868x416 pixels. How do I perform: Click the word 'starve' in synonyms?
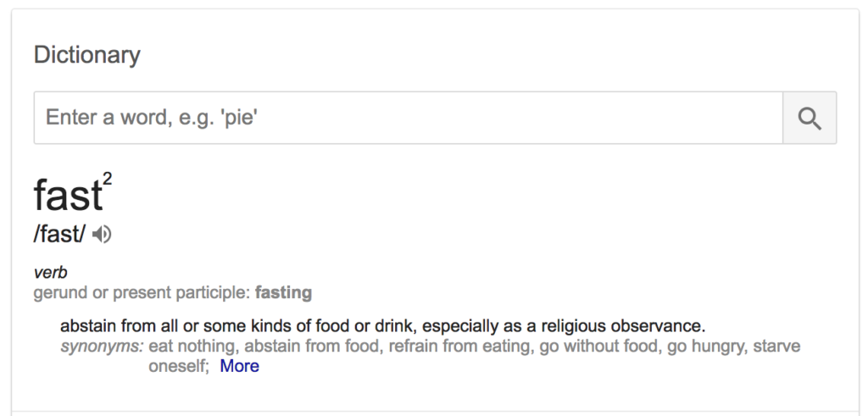[x=776, y=347]
